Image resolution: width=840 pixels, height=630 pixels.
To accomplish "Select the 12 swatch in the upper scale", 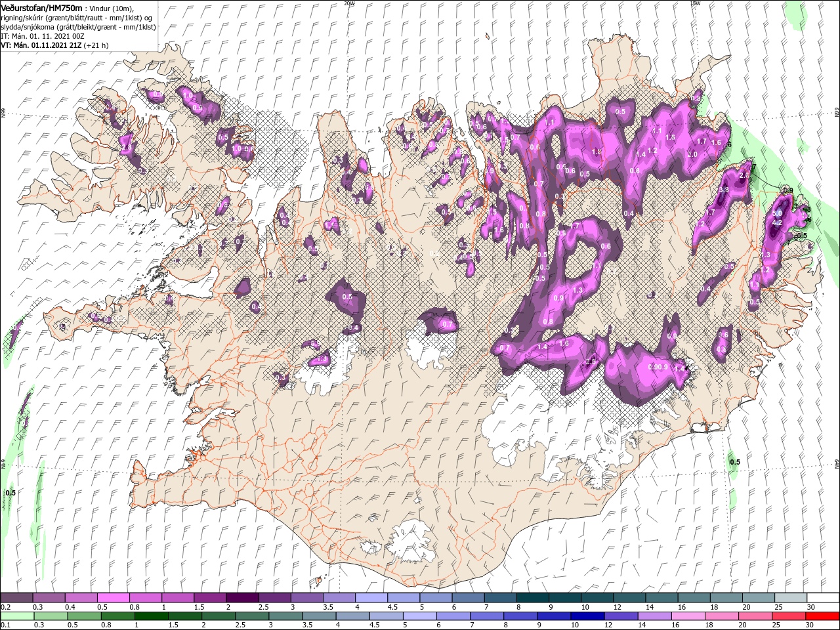I will tap(629, 598).
